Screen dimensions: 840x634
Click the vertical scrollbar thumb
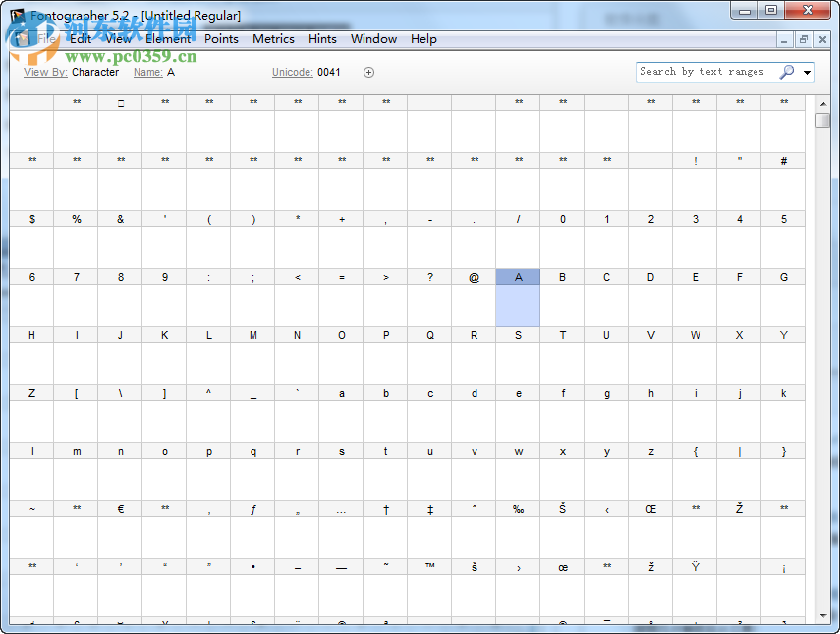(x=823, y=120)
